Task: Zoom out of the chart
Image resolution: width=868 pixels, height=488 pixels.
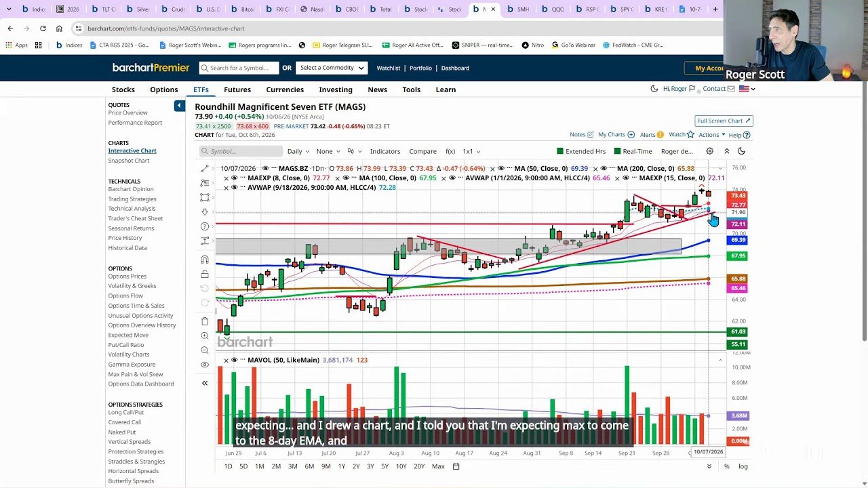Action: pyautogui.click(x=205, y=350)
